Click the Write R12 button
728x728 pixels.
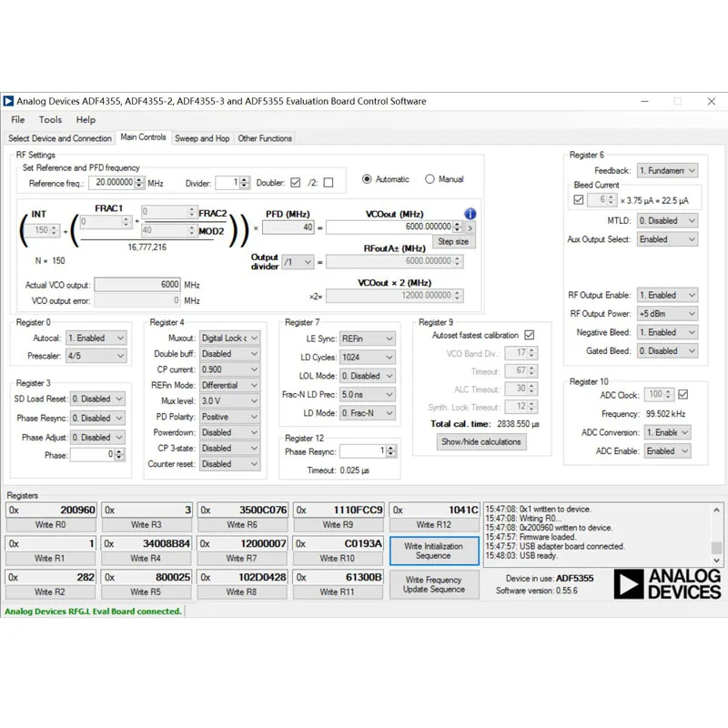(434, 525)
